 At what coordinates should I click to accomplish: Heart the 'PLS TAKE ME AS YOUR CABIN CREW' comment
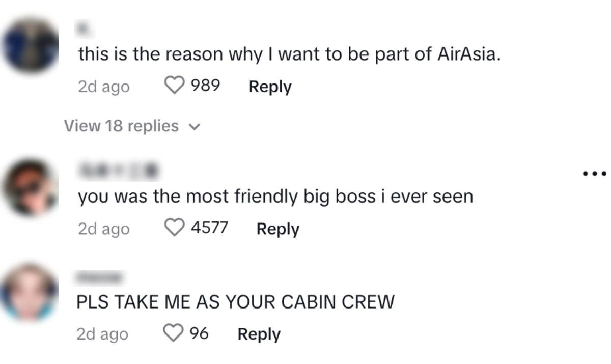click(x=173, y=334)
